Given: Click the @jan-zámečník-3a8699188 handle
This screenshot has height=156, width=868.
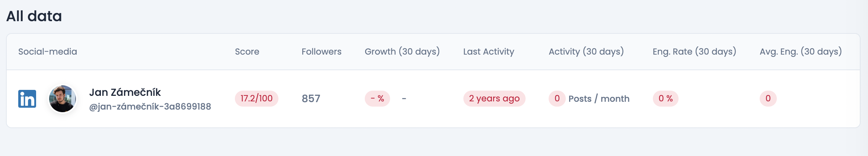Looking at the screenshot, I should pyautogui.click(x=150, y=107).
